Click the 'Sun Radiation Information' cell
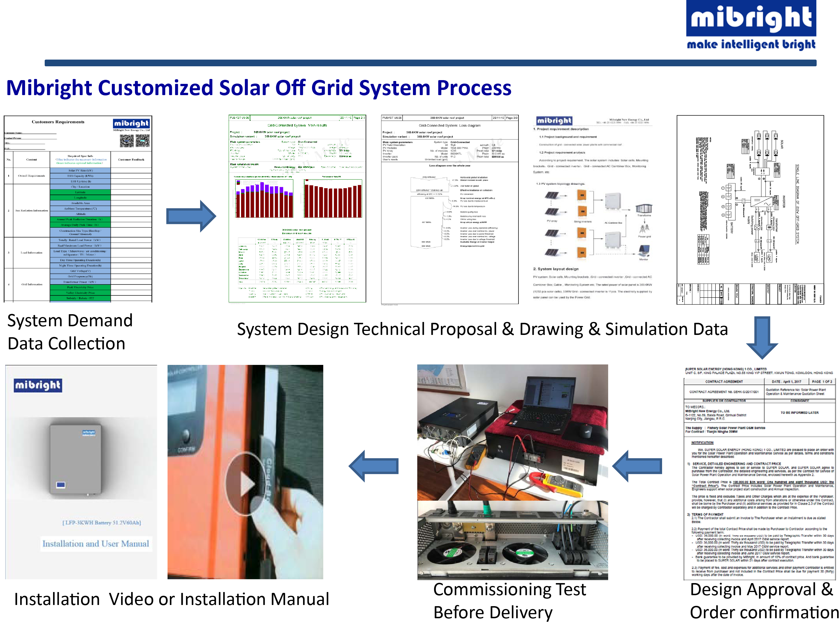Screen dimensions: 840x622 pos(31,210)
